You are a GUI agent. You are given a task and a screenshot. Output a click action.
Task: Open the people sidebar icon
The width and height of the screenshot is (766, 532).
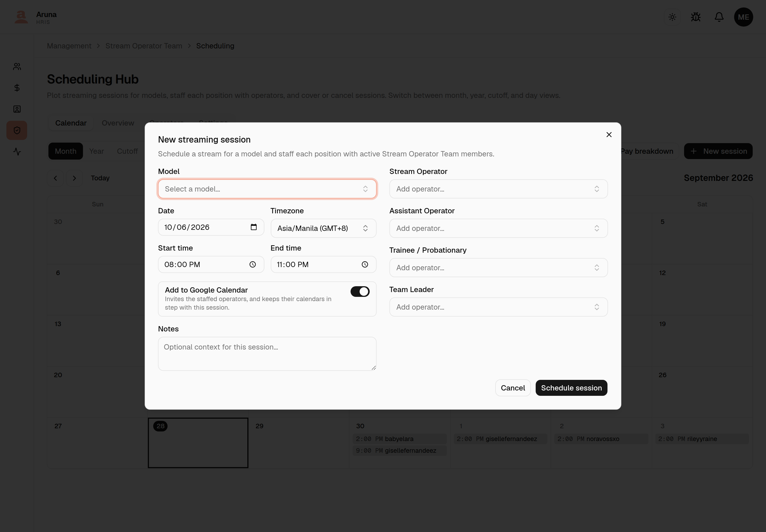(17, 67)
